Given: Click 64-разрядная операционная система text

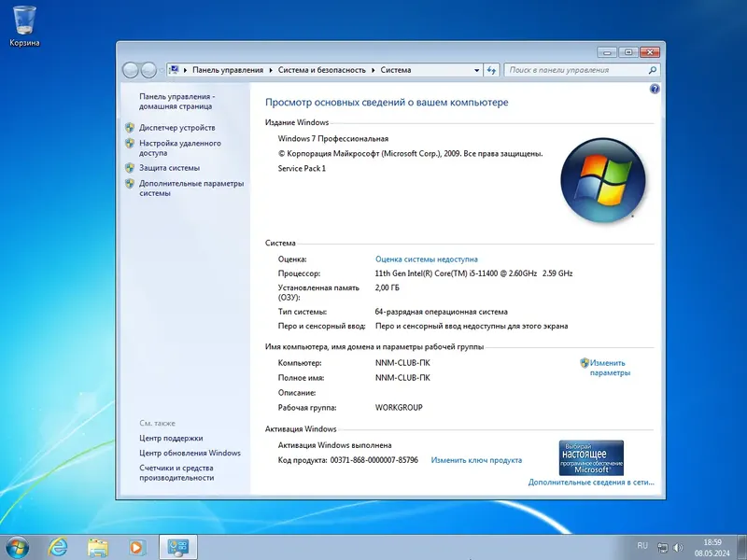Looking at the screenshot, I should click(441, 312).
